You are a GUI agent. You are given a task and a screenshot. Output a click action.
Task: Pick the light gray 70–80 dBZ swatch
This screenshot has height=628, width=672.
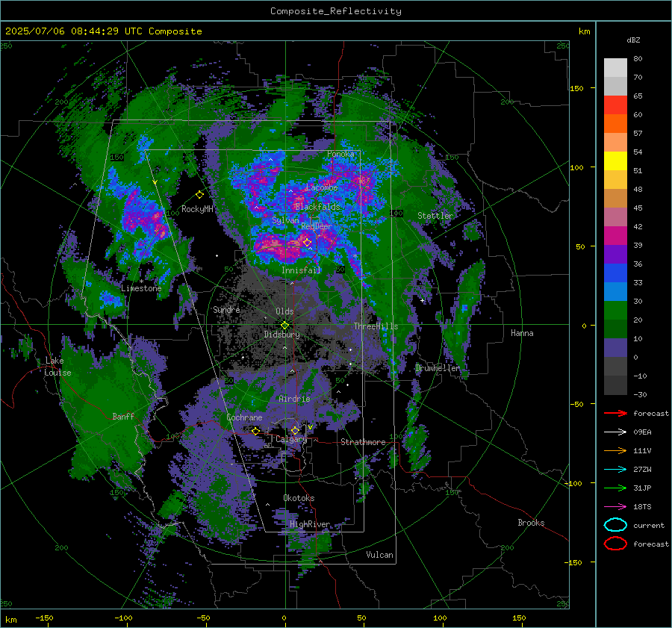click(x=615, y=68)
